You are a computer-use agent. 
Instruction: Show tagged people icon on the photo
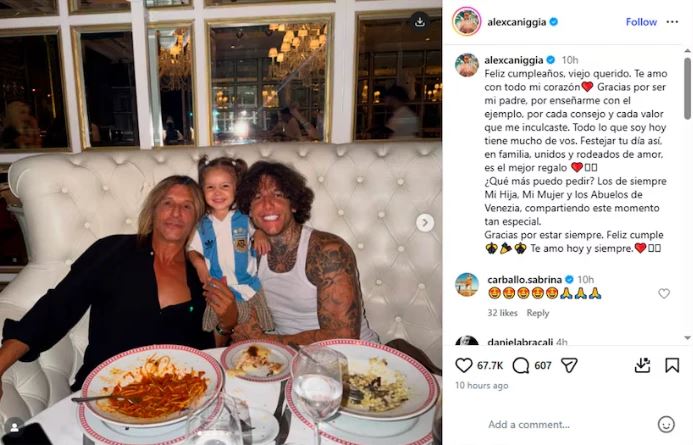15,426
